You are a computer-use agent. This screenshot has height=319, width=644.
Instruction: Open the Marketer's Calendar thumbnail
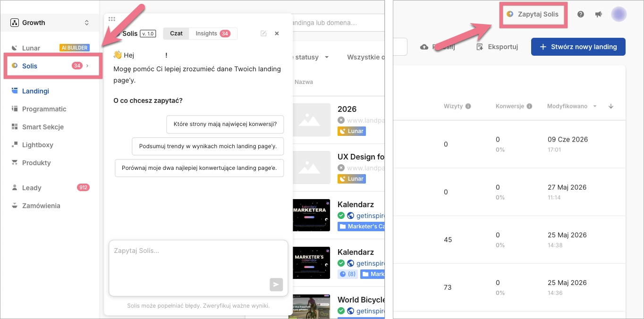tap(311, 263)
